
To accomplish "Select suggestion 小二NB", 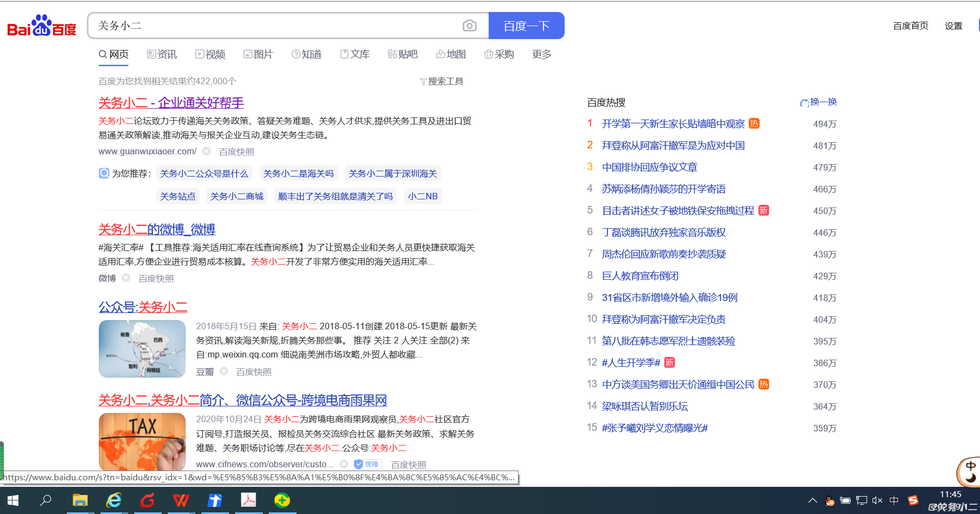I will [x=422, y=196].
